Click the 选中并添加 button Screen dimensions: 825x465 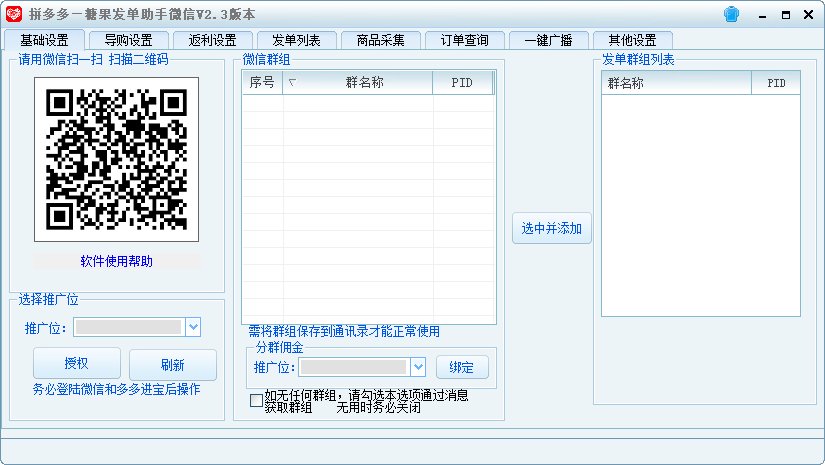[551, 228]
